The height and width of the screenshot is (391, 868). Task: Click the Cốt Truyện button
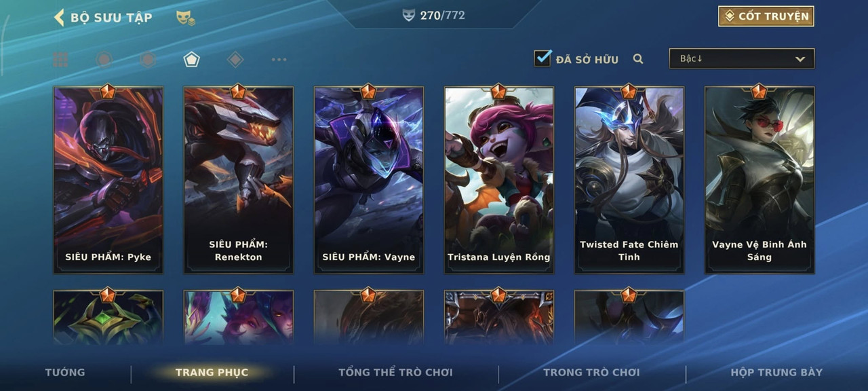766,16
